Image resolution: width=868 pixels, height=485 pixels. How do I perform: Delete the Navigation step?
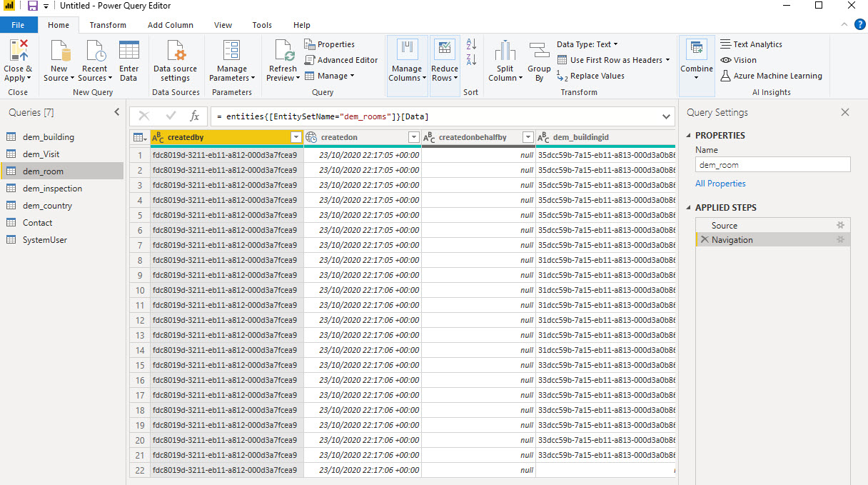pos(705,240)
